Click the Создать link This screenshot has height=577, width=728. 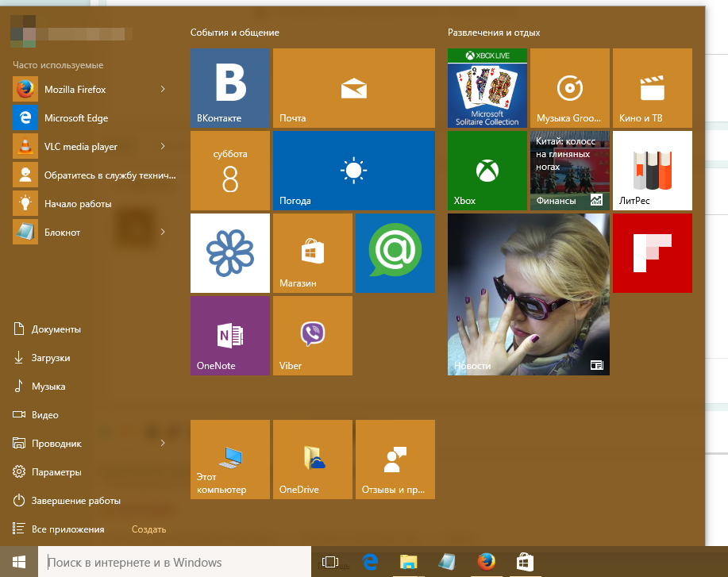click(148, 529)
